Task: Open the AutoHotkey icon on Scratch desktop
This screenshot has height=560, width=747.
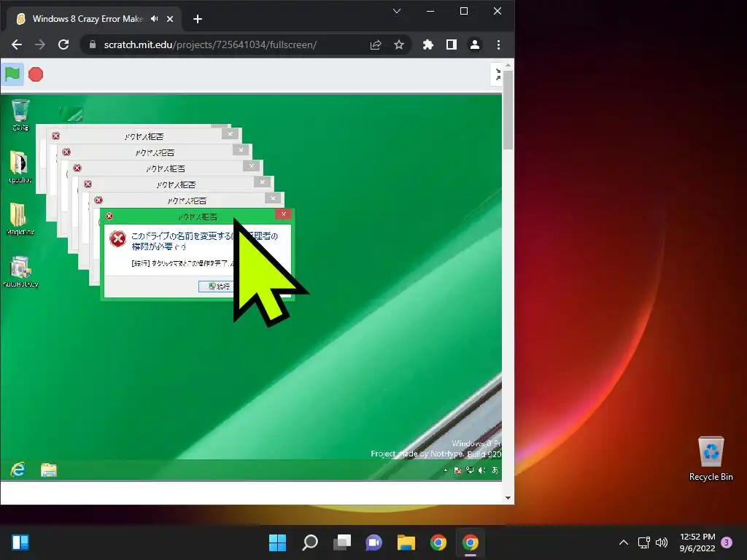Action: click(20, 271)
